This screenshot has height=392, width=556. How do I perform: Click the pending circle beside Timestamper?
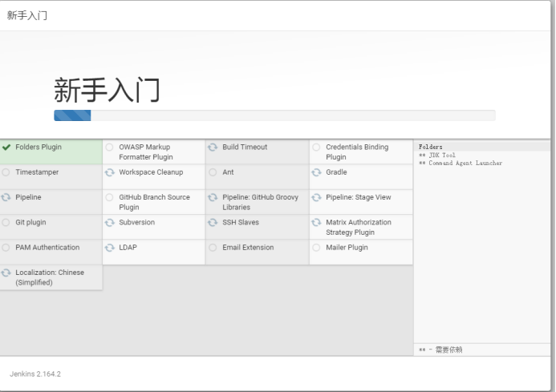click(x=6, y=172)
